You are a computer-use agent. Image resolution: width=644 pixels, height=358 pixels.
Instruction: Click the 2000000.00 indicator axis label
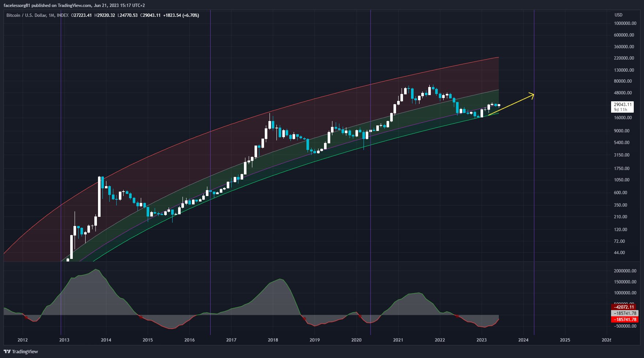click(x=625, y=271)
